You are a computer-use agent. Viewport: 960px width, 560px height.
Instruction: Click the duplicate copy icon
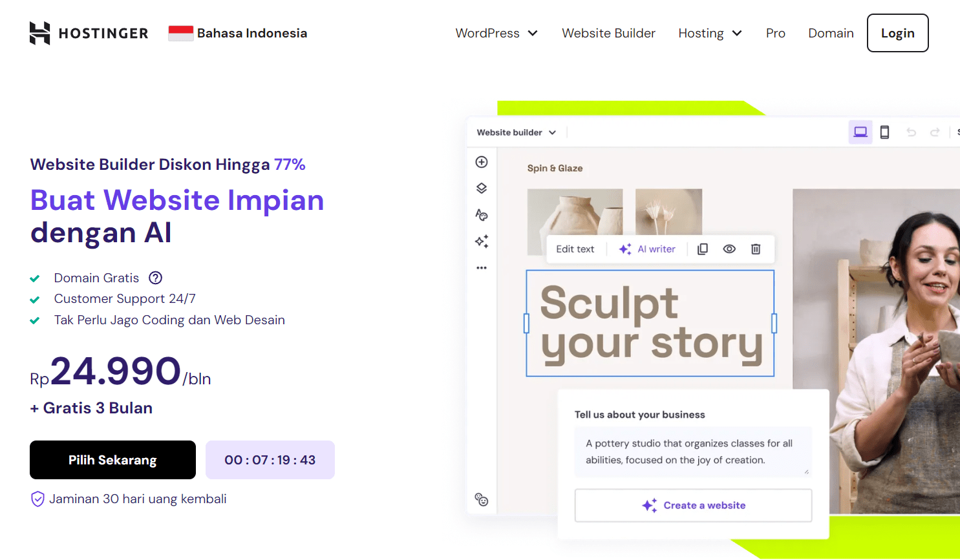click(703, 249)
